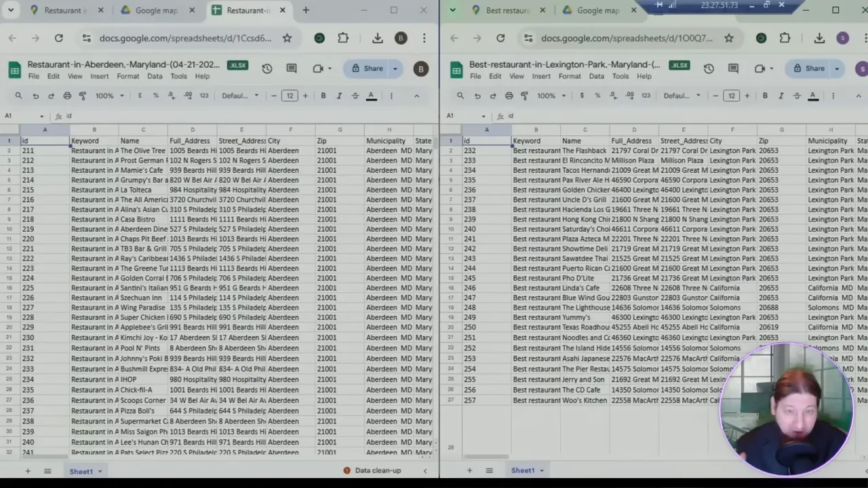Open extensions in right Chrome window
Viewport: 868px width, 488px height.
[785, 38]
